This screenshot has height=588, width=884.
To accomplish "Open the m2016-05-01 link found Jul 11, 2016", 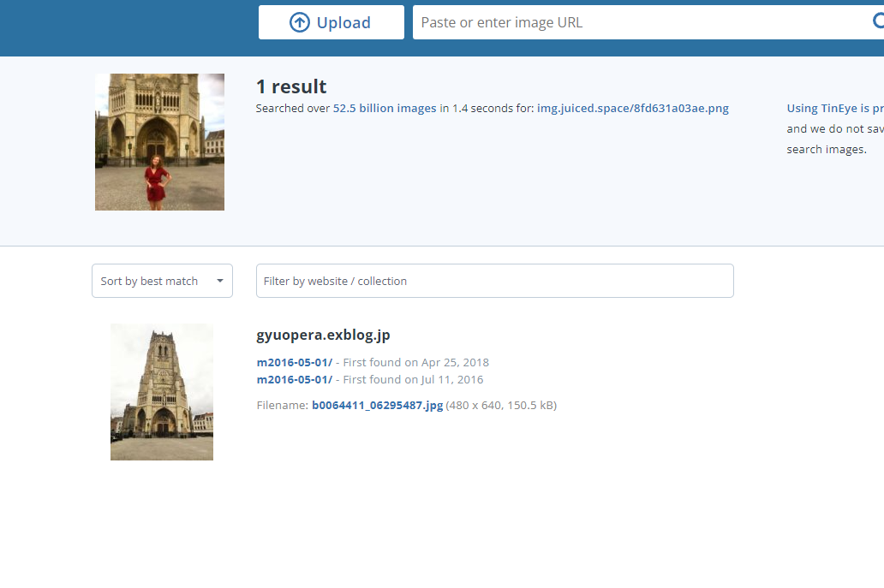I will point(294,379).
